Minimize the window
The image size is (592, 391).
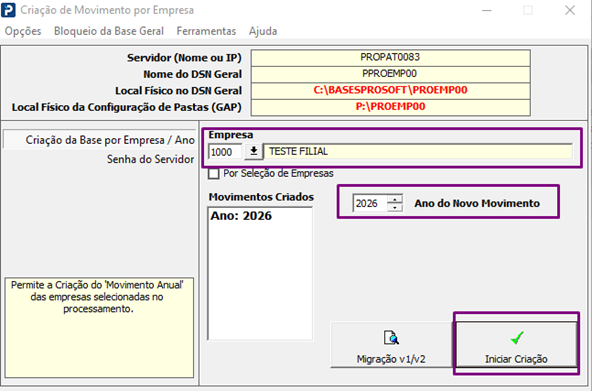tap(487, 10)
